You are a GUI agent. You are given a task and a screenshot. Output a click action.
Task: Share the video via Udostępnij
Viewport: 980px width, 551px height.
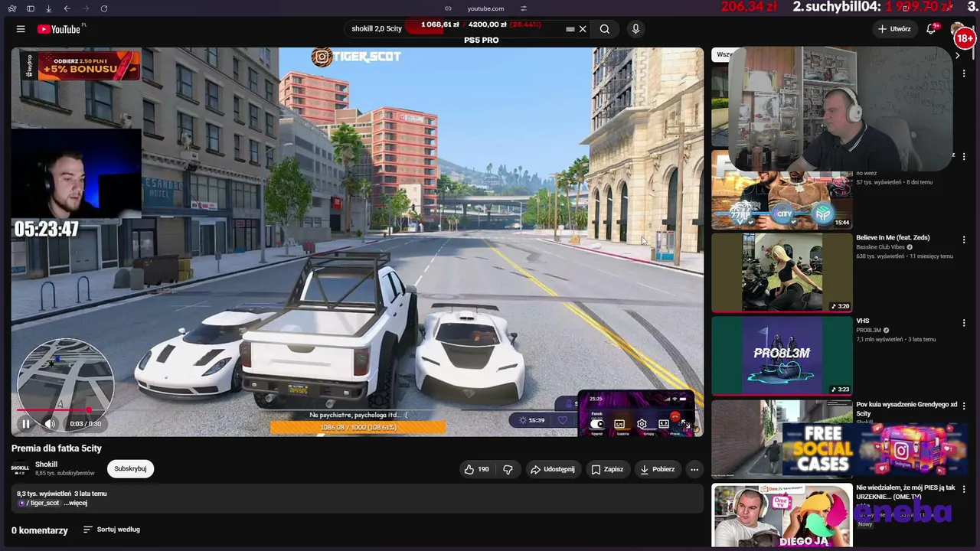[x=552, y=469]
